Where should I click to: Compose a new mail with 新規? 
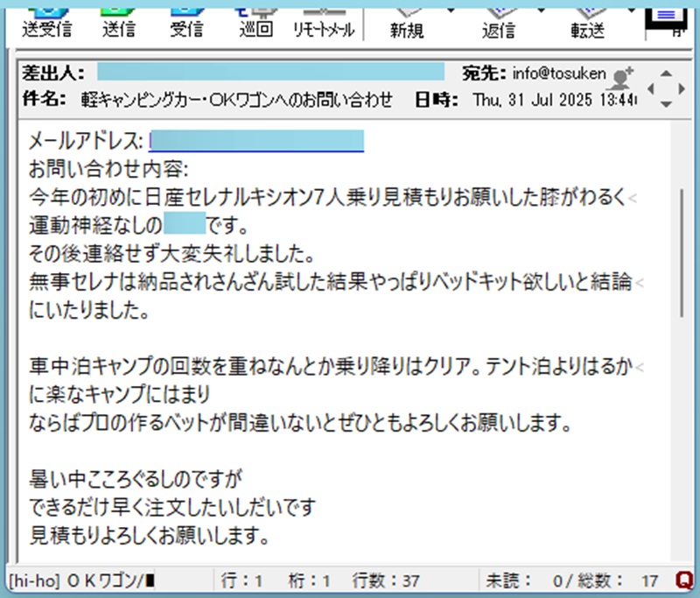click(x=406, y=21)
